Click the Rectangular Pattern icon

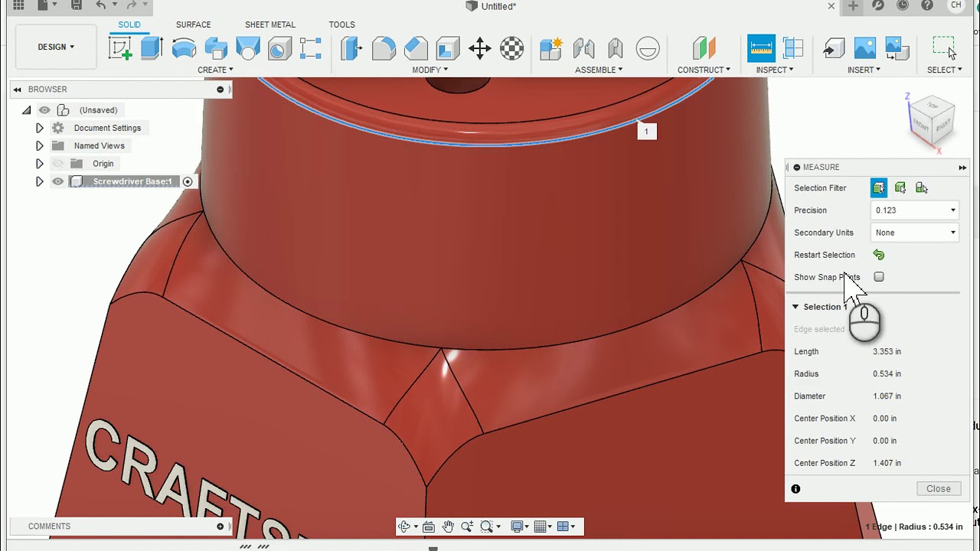pyautogui.click(x=310, y=49)
